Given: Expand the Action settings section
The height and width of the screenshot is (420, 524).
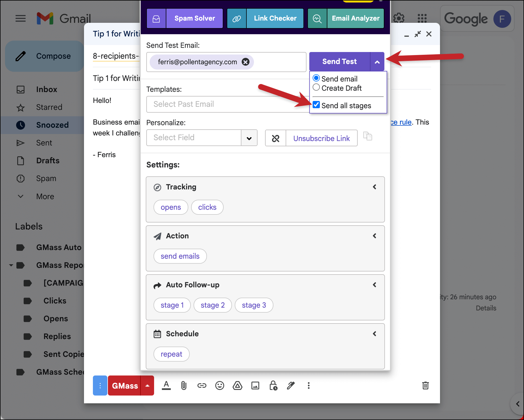Looking at the screenshot, I should coord(375,236).
